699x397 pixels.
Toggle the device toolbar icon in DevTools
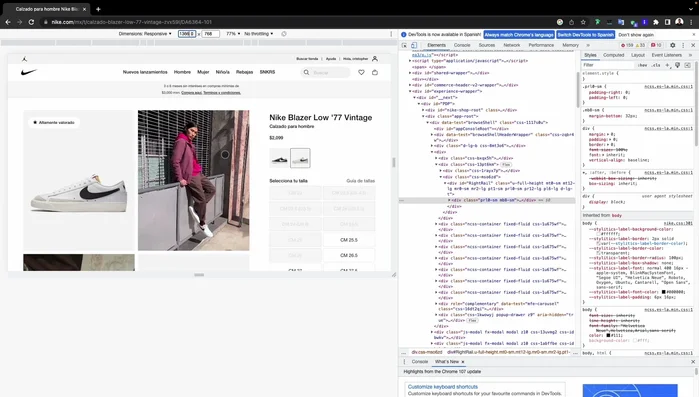pyautogui.click(x=414, y=45)
